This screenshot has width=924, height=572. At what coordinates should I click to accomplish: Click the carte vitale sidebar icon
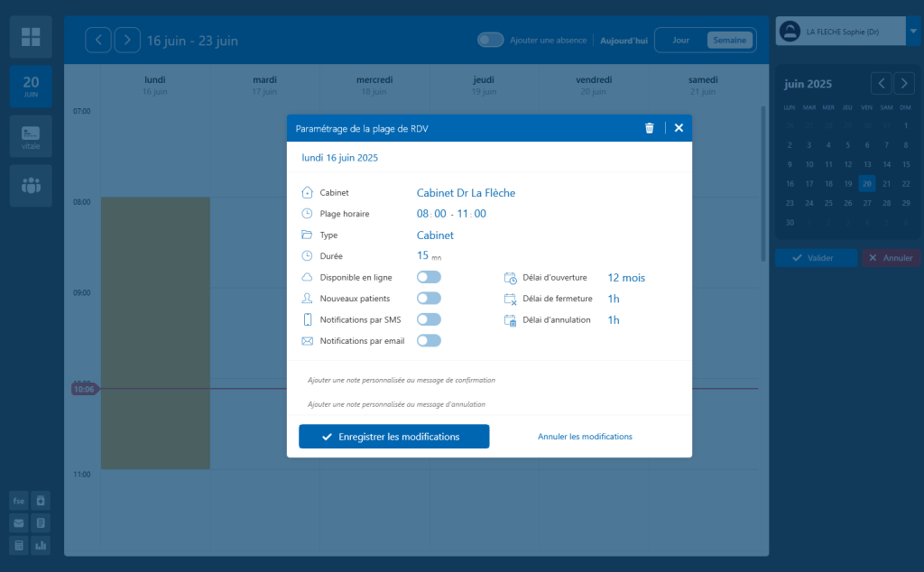[x=31, y=137]
